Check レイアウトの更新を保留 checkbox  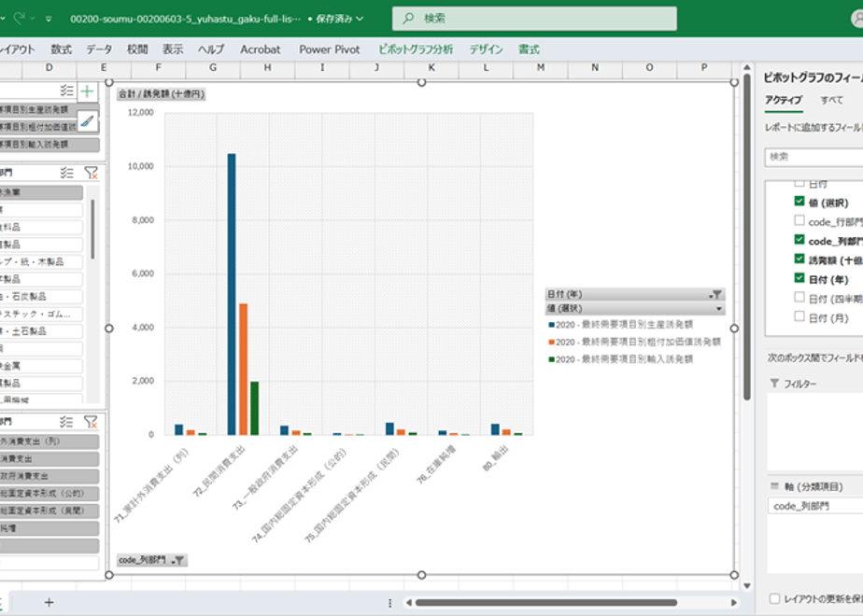click(774, 598)
